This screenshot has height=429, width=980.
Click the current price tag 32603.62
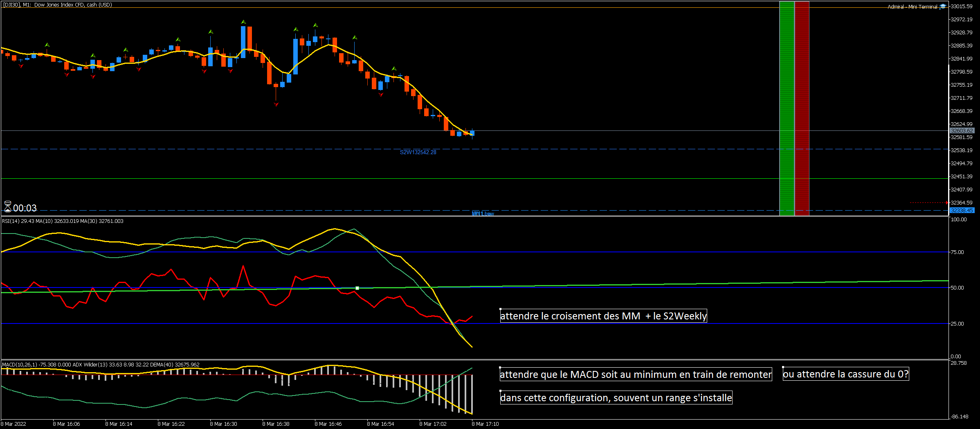tap(961, 131)
